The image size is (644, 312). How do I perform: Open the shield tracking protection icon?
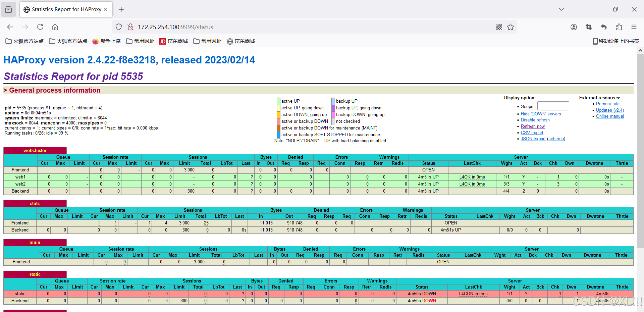coord(119,27)
